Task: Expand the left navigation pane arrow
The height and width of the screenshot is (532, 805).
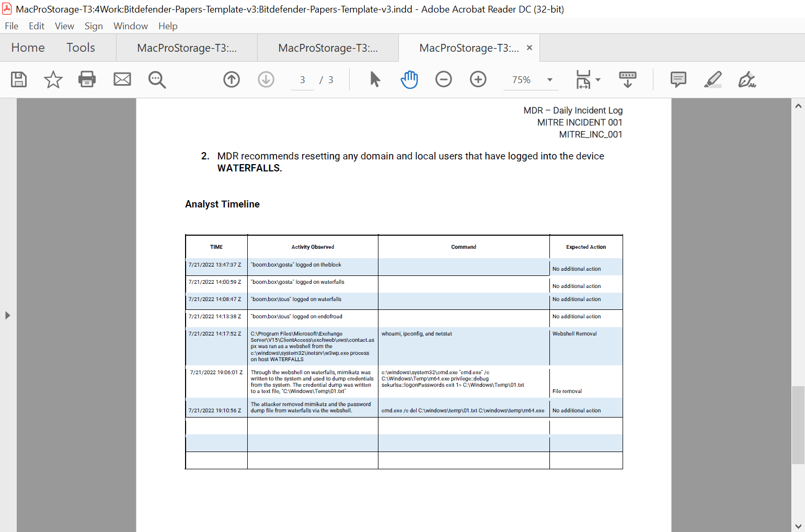Action: click(x=7, y=316)
